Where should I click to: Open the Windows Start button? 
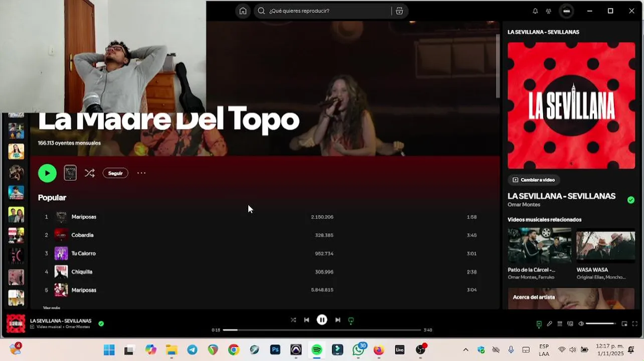coord(109,350)
